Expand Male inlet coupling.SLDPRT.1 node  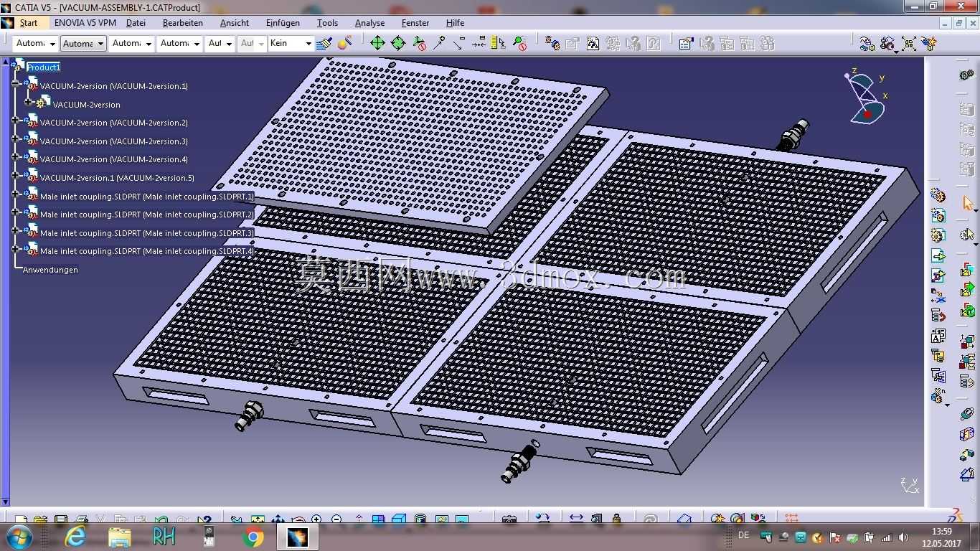[16, 194]
